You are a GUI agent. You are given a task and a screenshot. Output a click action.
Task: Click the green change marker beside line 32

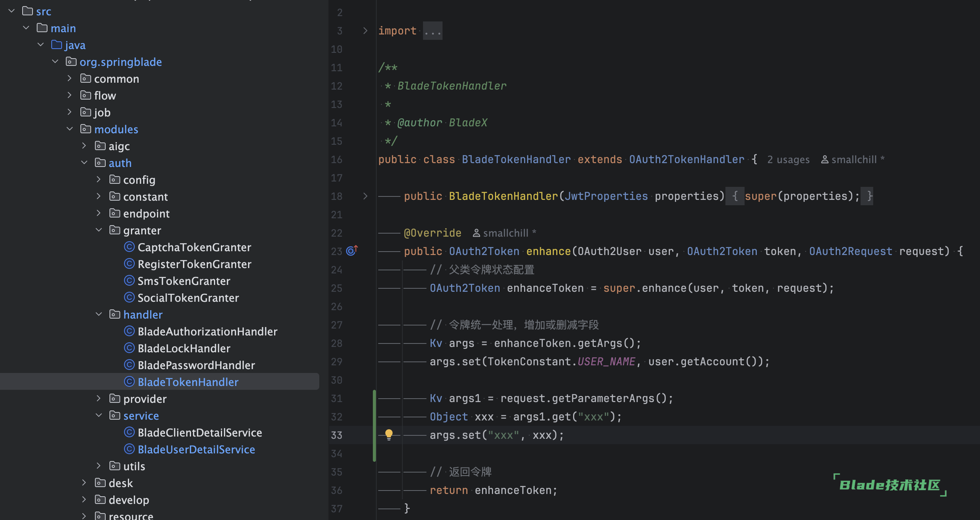(x=374, y=417)
